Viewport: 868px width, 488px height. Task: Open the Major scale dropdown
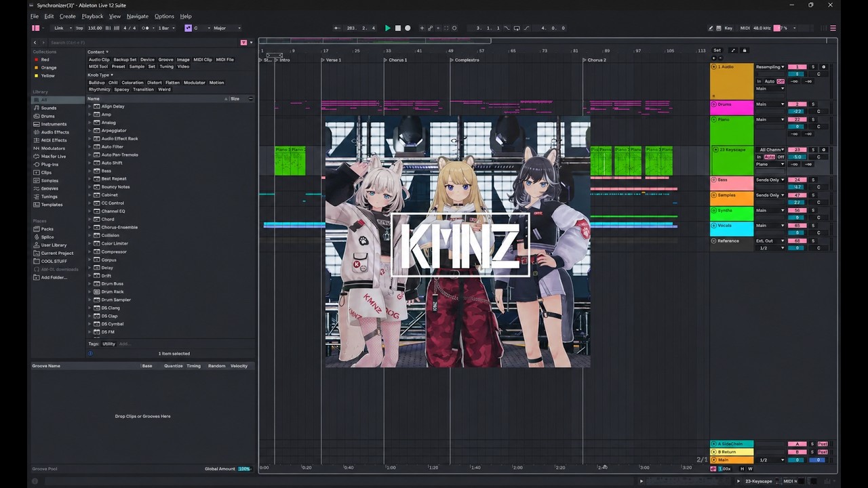click(227, 28)
